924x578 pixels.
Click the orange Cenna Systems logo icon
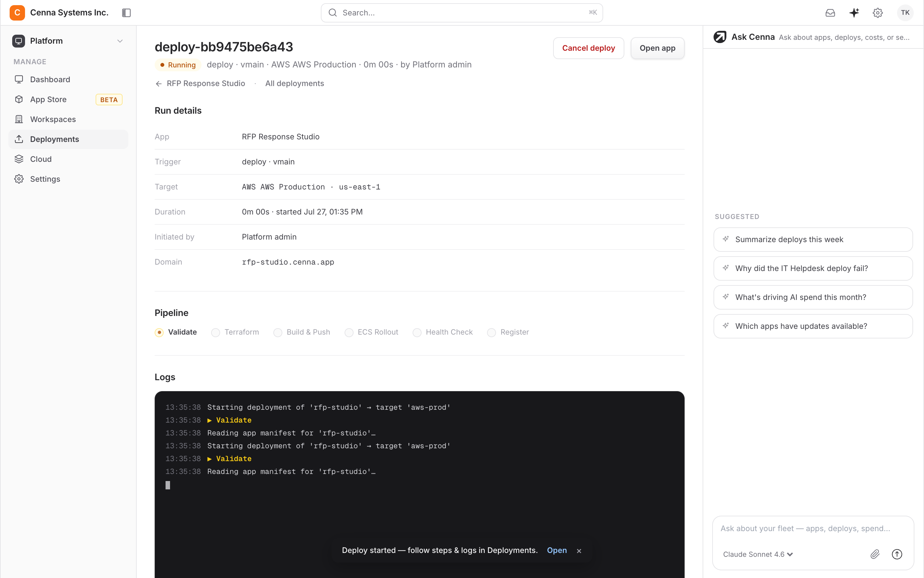(17, 13)
